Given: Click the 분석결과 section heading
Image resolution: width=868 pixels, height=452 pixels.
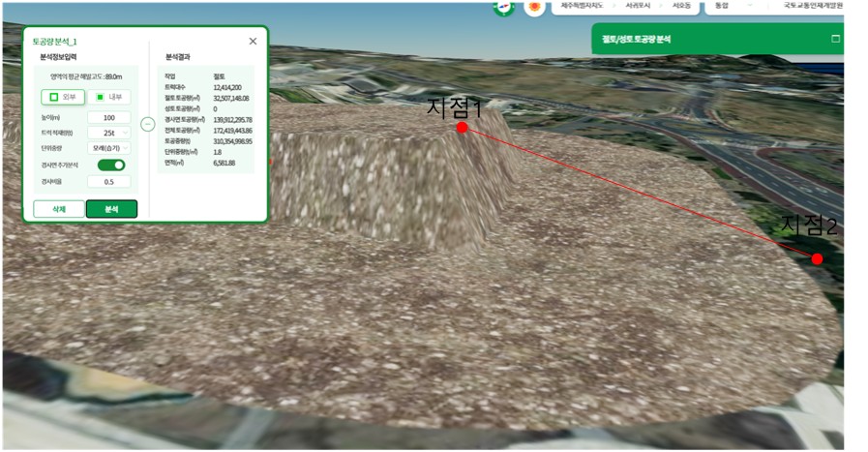Looking at the screenshot, I should (178, 57).
